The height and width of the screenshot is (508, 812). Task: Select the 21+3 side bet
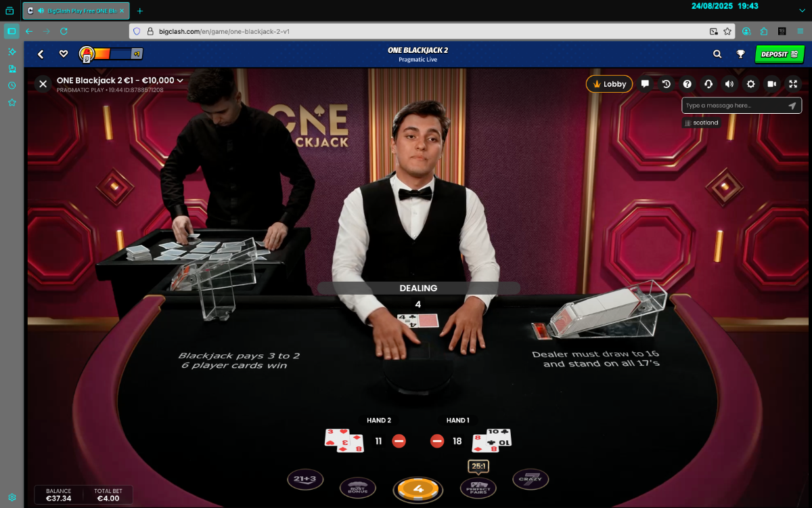(305, 479)
